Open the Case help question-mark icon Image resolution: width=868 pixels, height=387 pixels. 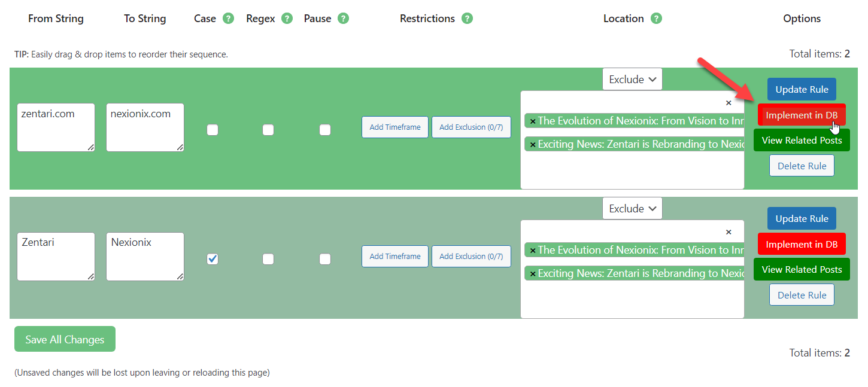point(228,19)
